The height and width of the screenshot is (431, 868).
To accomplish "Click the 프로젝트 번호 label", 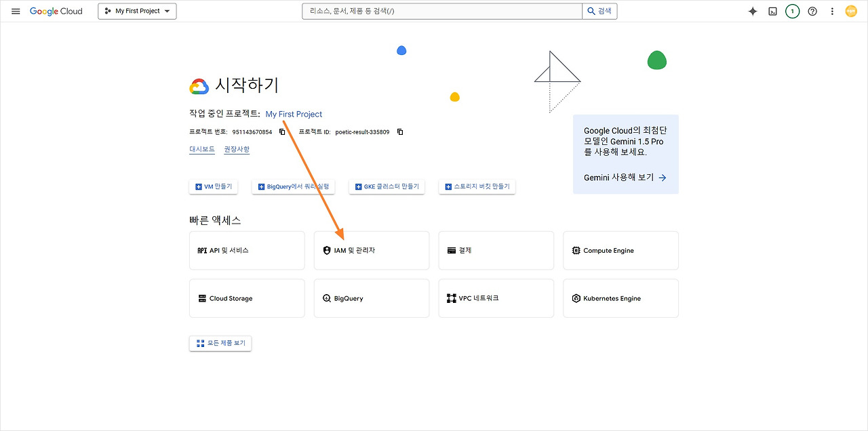I will tap(208, 132).
